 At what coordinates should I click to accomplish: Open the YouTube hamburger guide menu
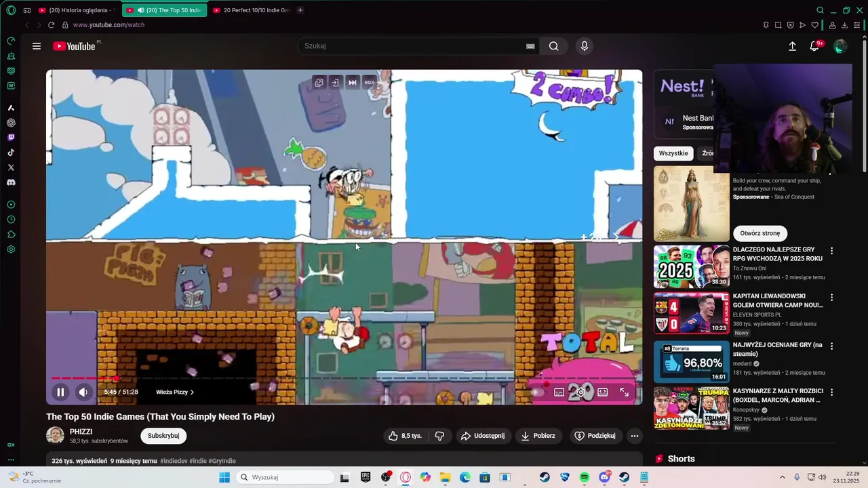[37, 46]
